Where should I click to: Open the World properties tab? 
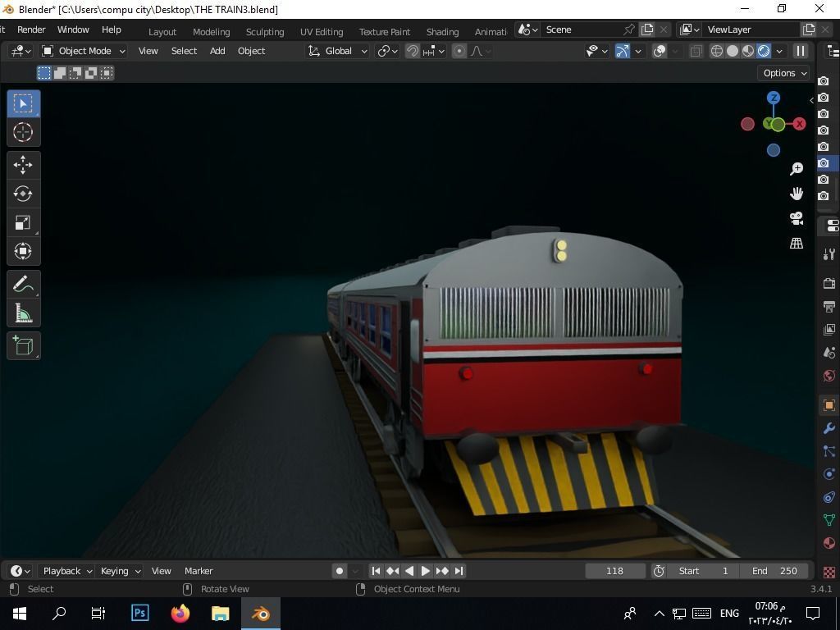coord(829,376)
